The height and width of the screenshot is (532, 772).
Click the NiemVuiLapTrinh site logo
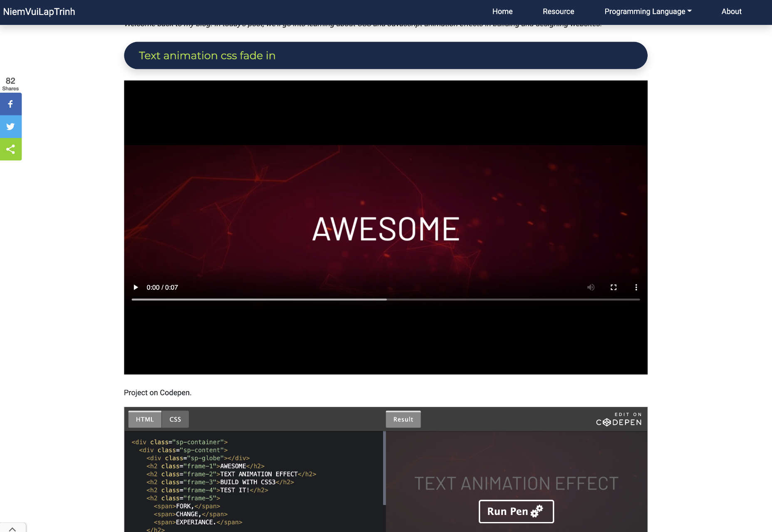39,12
